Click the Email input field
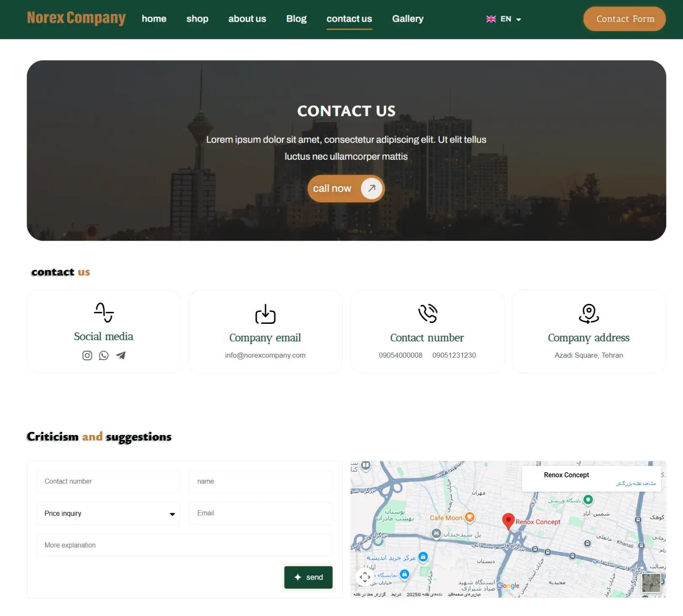The height and width of the screenshot is (616, 683). click(x=261, y=513)
